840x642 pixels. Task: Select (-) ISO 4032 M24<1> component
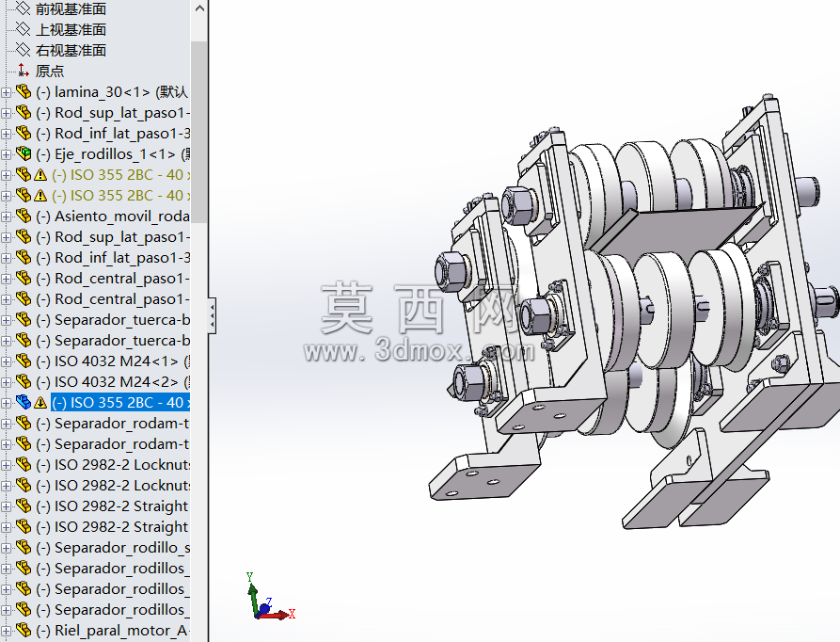tap(112, 361)
